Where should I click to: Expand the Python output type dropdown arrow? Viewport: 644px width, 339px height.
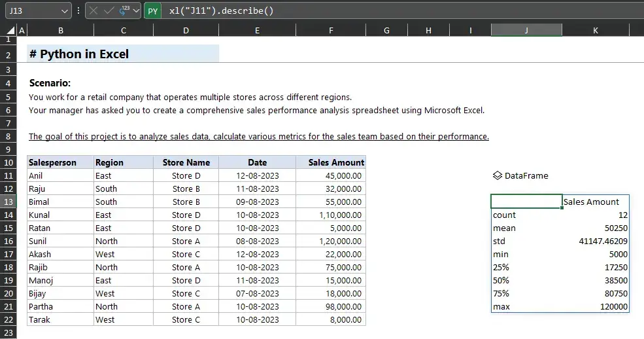coord(136,11)
